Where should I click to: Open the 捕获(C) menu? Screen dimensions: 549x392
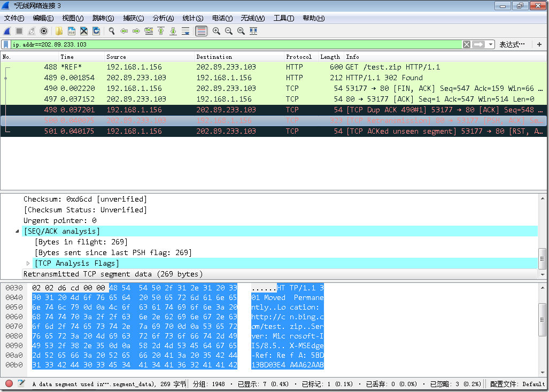pyautogui.click(x=134, y=18)
